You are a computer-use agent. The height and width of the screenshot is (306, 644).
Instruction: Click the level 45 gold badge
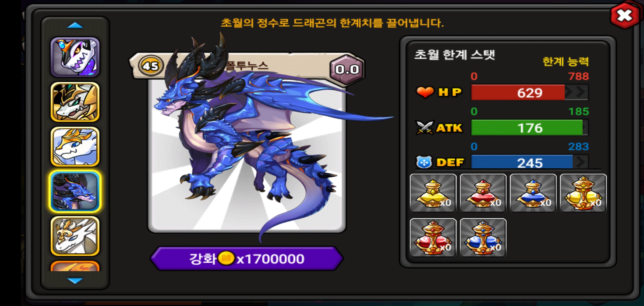point(151,66)
